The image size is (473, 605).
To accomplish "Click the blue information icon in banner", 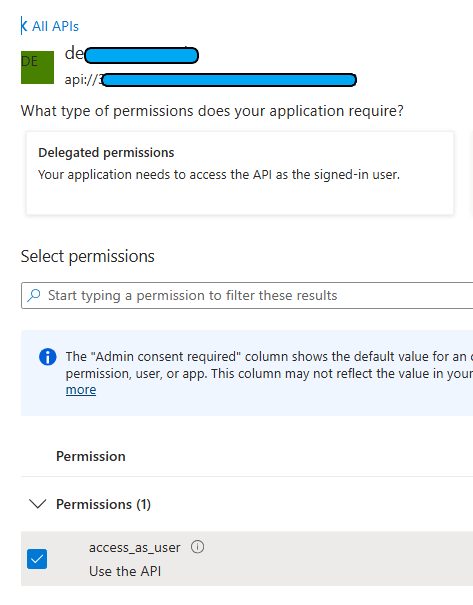I will [x=47, y=357].
